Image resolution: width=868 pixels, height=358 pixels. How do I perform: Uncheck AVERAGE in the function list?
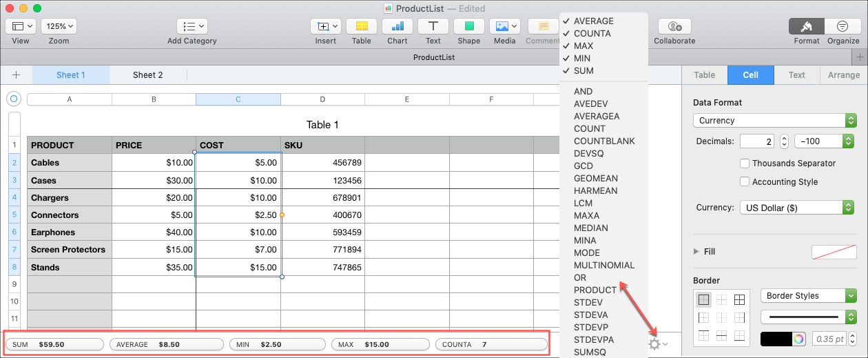(x=603, y=21)
